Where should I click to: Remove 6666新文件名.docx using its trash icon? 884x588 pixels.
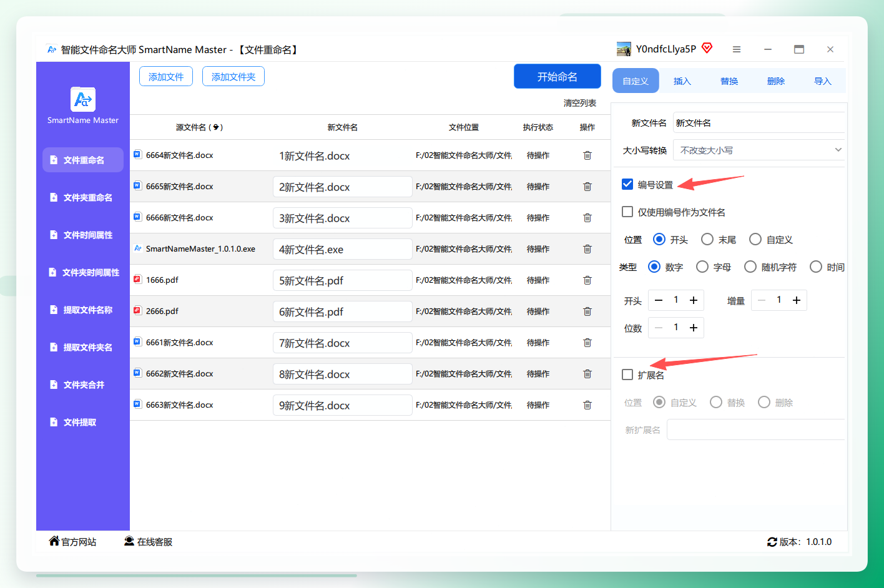587,218
